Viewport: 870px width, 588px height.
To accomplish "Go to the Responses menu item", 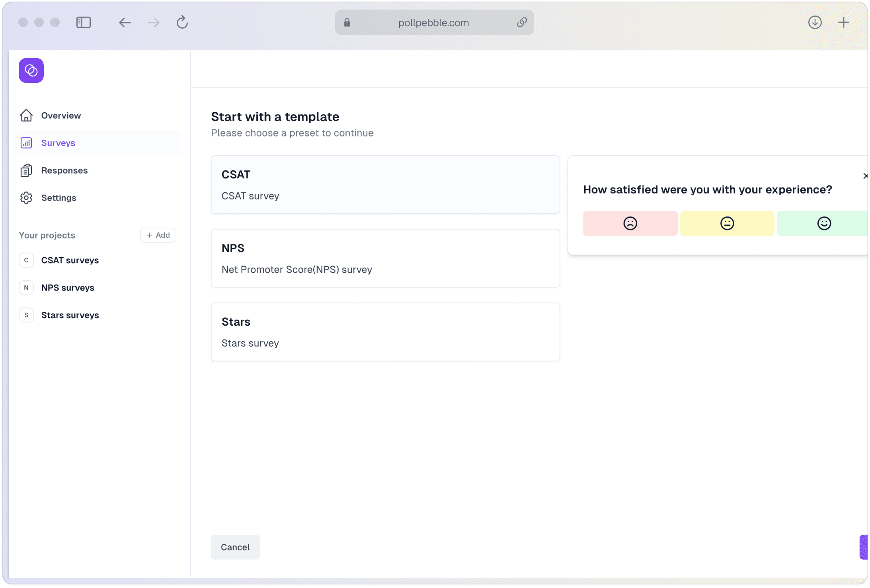I will (x=64, y=170).
